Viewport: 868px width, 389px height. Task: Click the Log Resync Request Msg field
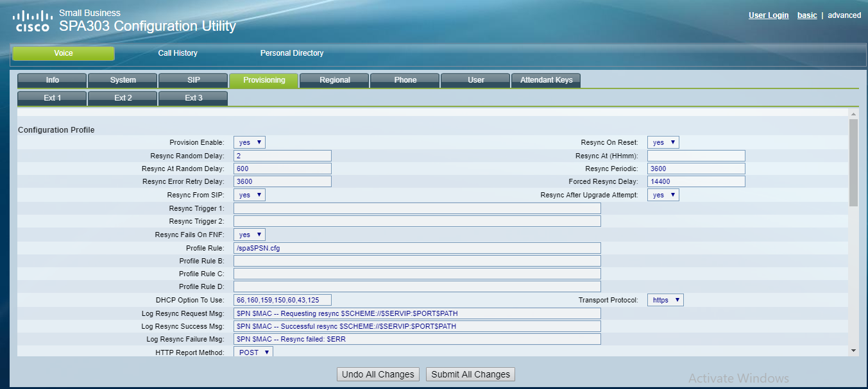[x=417, y=313]
